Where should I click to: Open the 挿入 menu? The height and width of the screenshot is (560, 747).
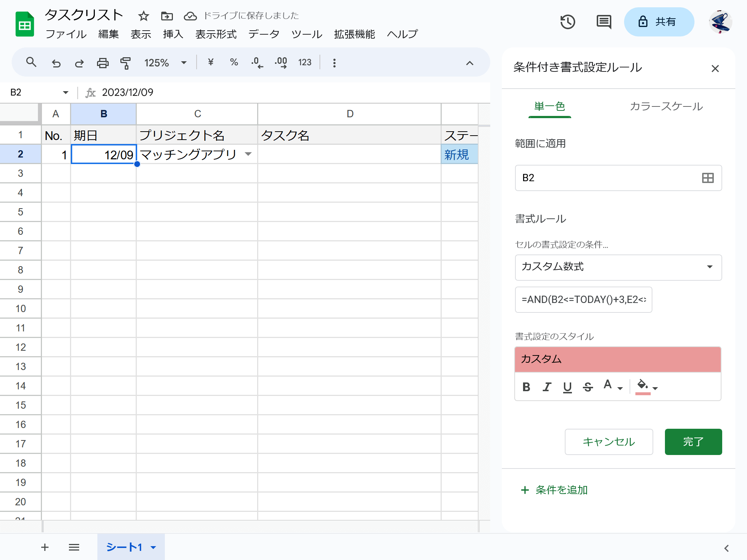tap(173, 34)
